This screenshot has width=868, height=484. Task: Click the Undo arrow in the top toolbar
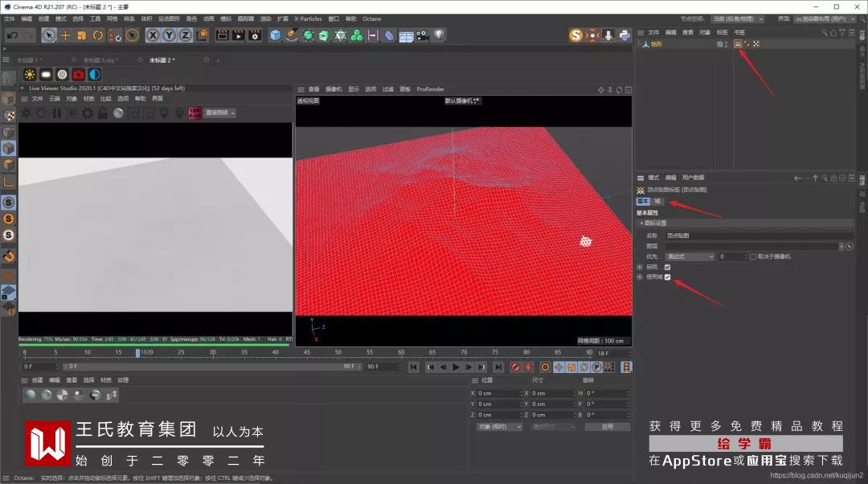(x=12, y=35)
